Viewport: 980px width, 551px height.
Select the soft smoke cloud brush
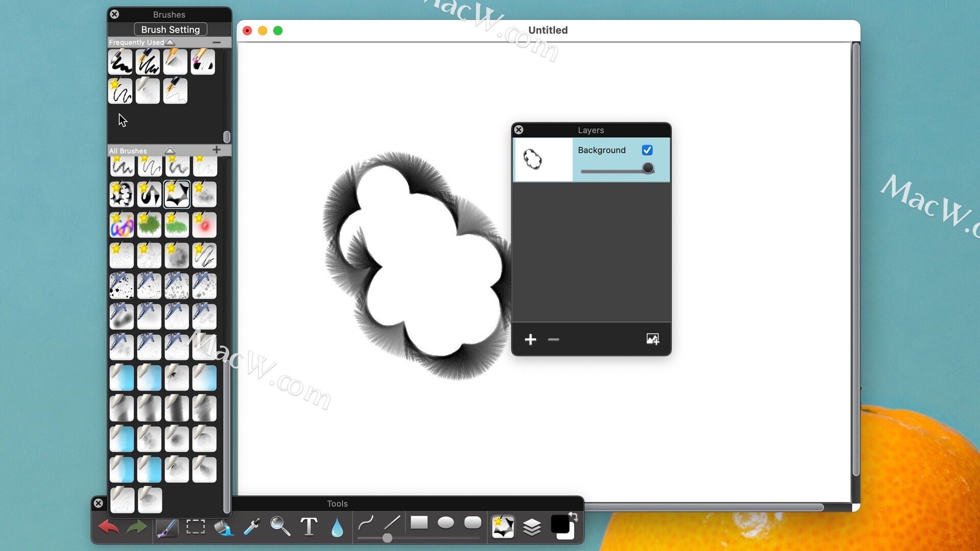tap(177, 256)
